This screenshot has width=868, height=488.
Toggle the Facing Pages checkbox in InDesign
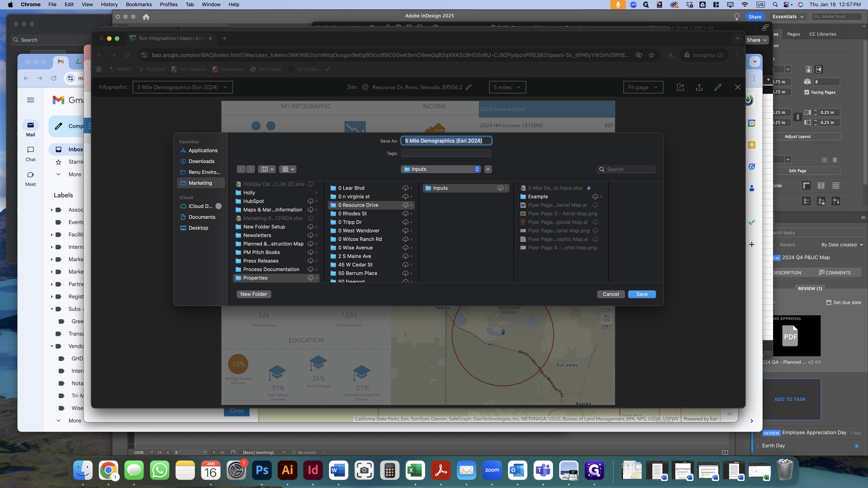(x=807, y=92)
